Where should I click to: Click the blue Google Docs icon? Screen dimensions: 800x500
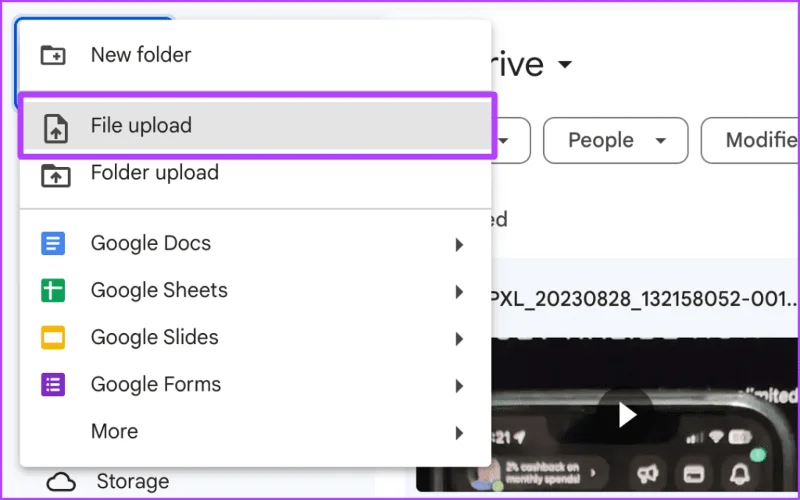(53, 243)
